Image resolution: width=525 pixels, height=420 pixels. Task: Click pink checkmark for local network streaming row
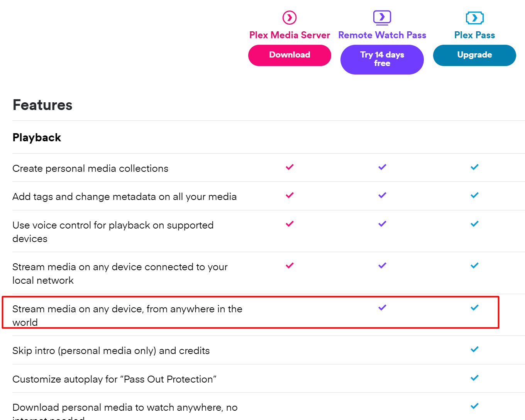click(290, 266)
